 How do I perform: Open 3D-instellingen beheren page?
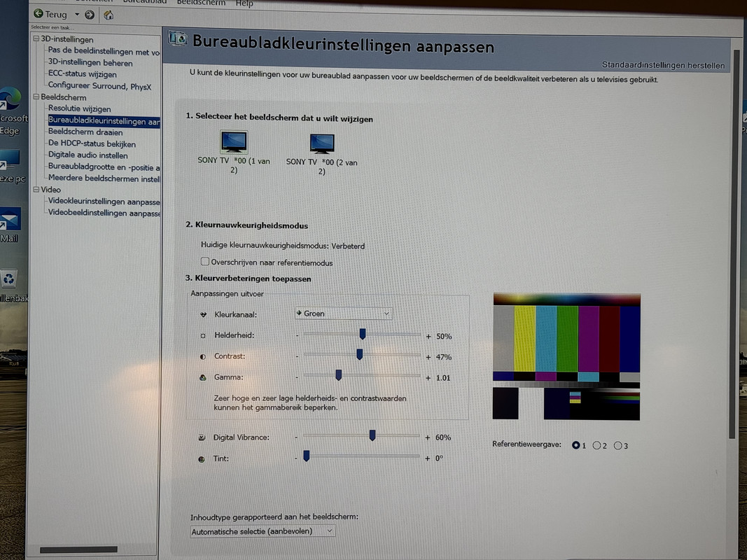[x=90, y=62]
